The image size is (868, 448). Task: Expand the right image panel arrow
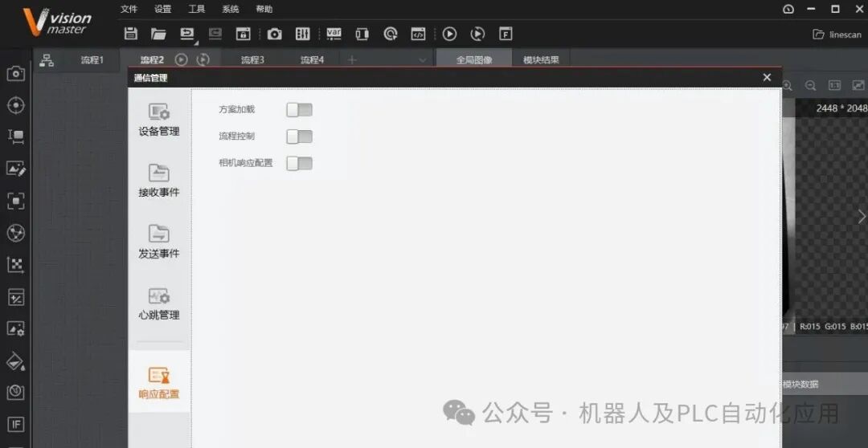(x=862, y=217)
